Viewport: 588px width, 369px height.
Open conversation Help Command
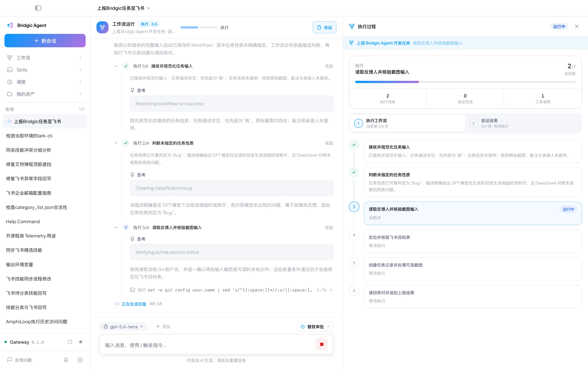pos(45,222)
